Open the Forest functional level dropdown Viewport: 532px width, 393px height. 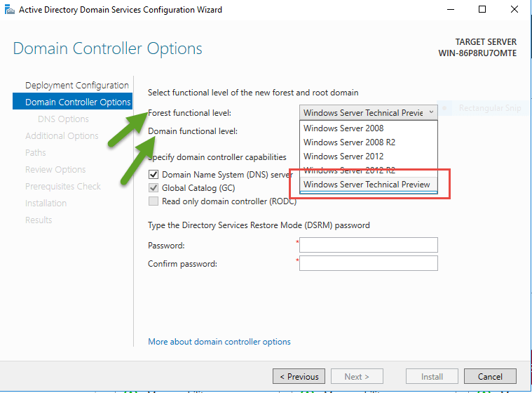point(369,112)
